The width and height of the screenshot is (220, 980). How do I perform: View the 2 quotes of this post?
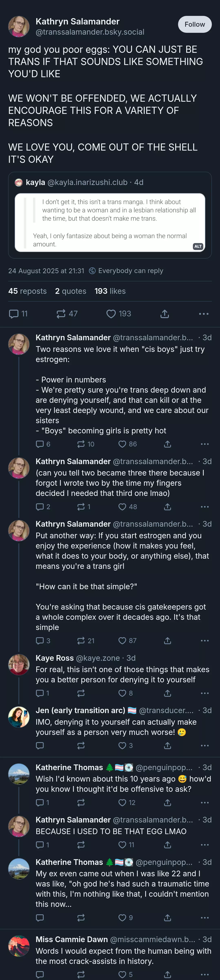click(71, 291)
